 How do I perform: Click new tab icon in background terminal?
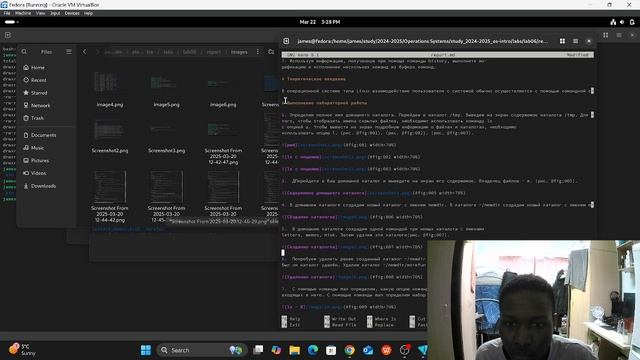pyautogui.click(x=8, y=35)
